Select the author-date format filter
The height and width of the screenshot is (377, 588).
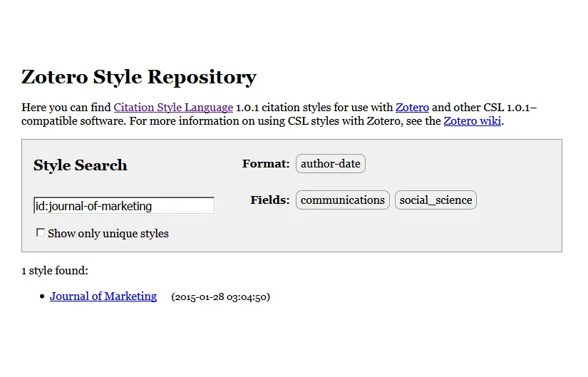331,163
